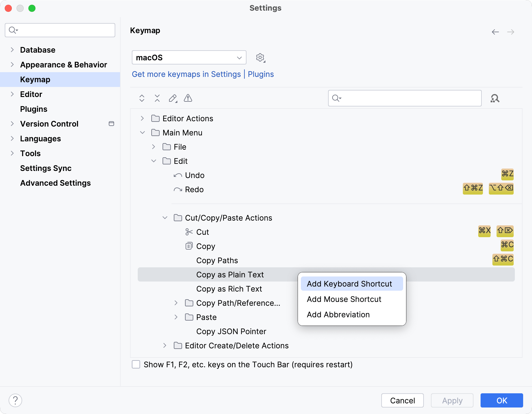
Task: Open search options in settings search field
Action: (12, 30)
